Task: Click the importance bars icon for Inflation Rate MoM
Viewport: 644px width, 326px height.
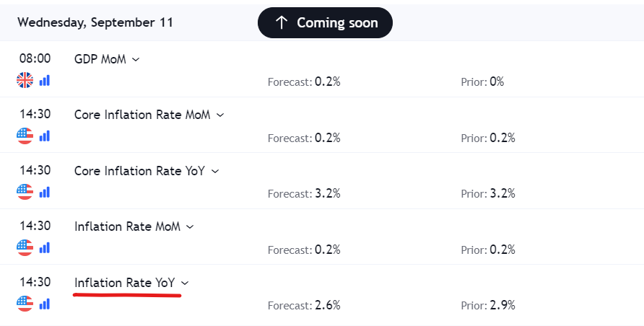Action: (44, 247)
